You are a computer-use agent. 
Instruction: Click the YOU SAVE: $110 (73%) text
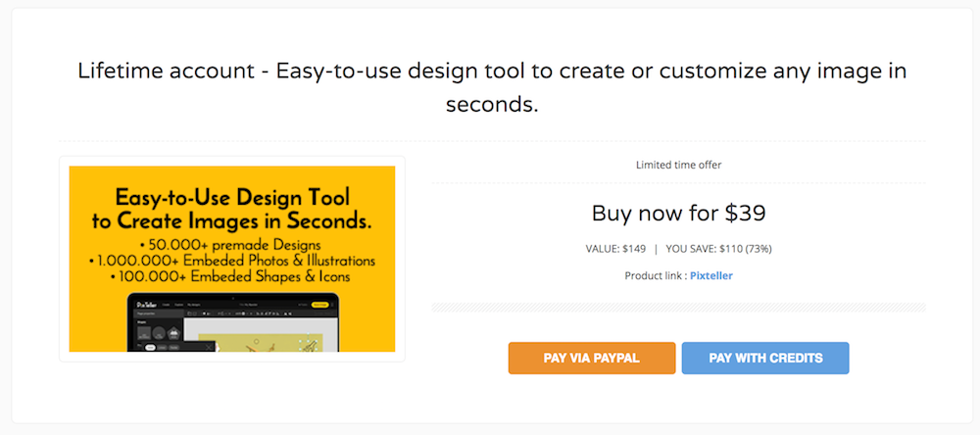click(719, 248)
